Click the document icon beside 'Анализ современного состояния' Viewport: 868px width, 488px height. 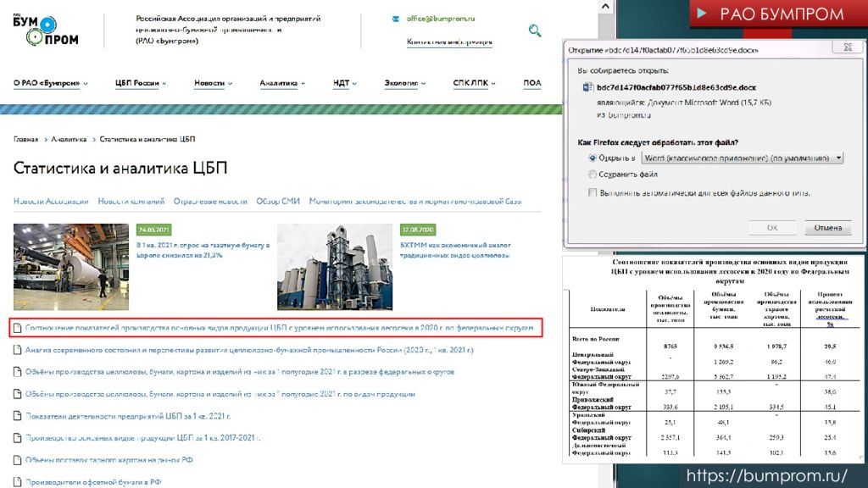pos(18,350)
